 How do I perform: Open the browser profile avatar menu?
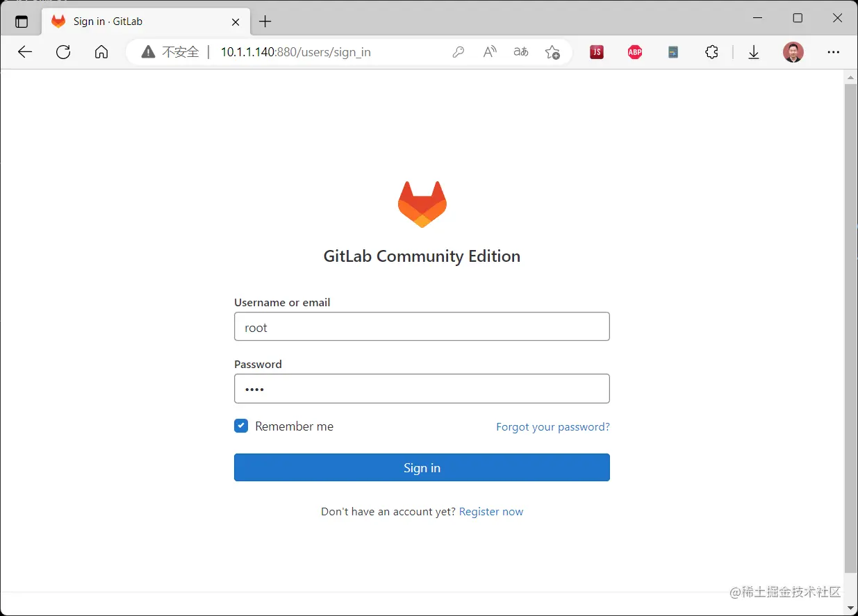coord(793,51)
